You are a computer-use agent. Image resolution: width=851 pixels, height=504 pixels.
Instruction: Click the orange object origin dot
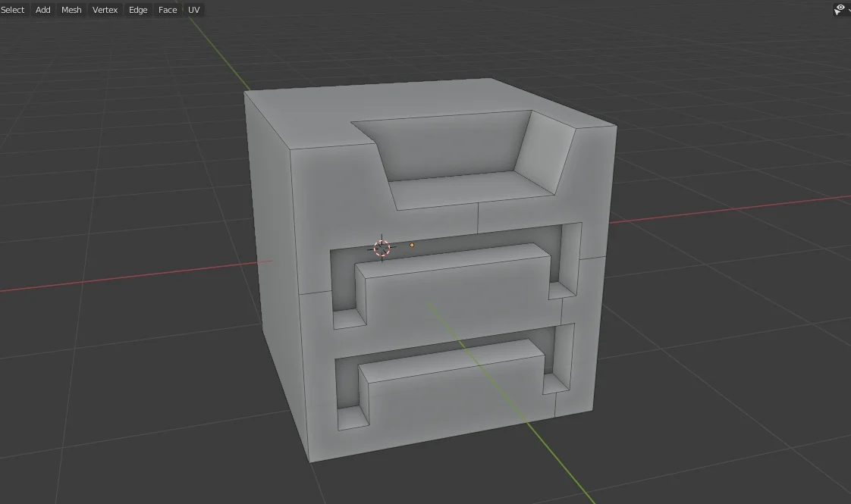412,245
